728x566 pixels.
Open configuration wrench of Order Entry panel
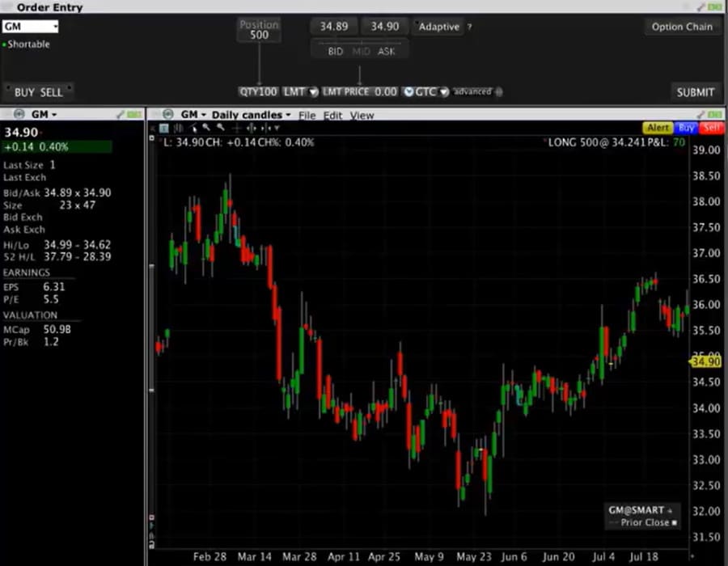pos(701,7)
